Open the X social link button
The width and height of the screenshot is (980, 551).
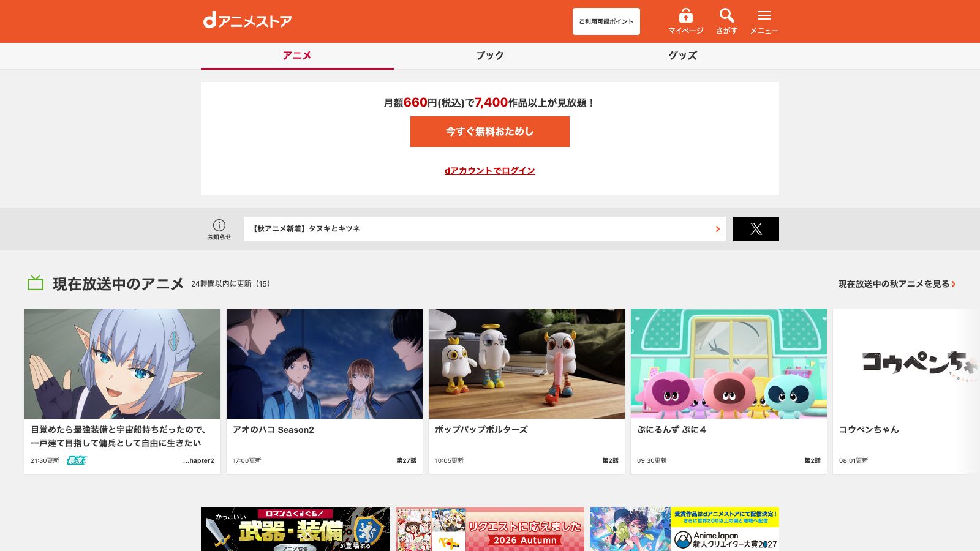756,229
